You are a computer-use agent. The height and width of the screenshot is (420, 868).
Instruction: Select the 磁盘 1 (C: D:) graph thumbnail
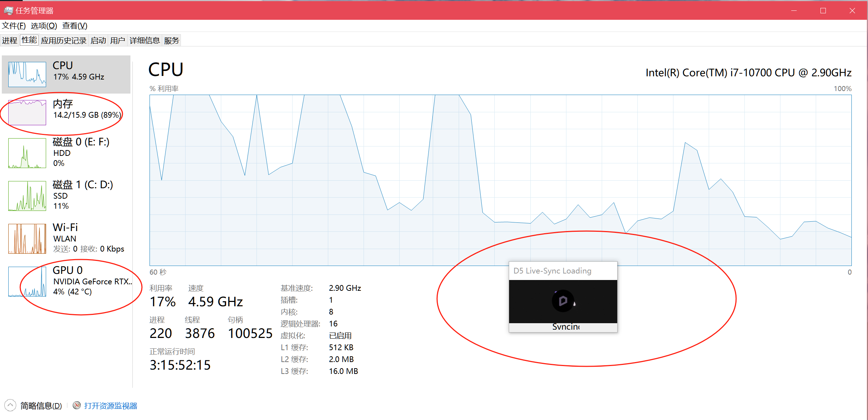coord(27,196)
